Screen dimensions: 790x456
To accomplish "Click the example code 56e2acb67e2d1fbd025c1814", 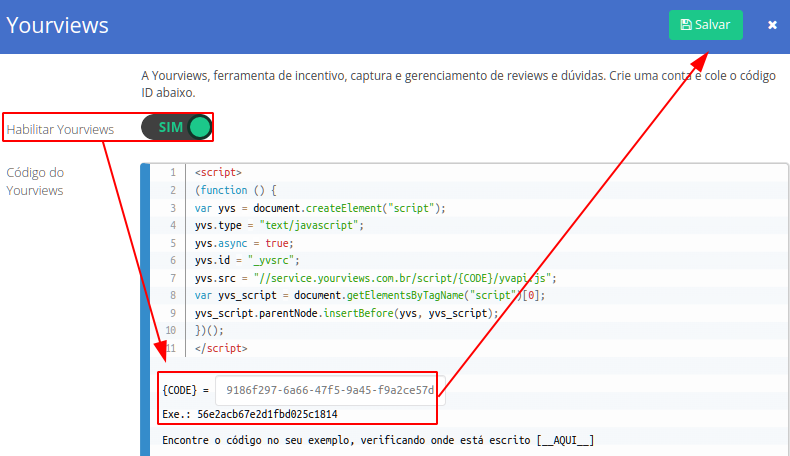I will (x=267, y=414).
